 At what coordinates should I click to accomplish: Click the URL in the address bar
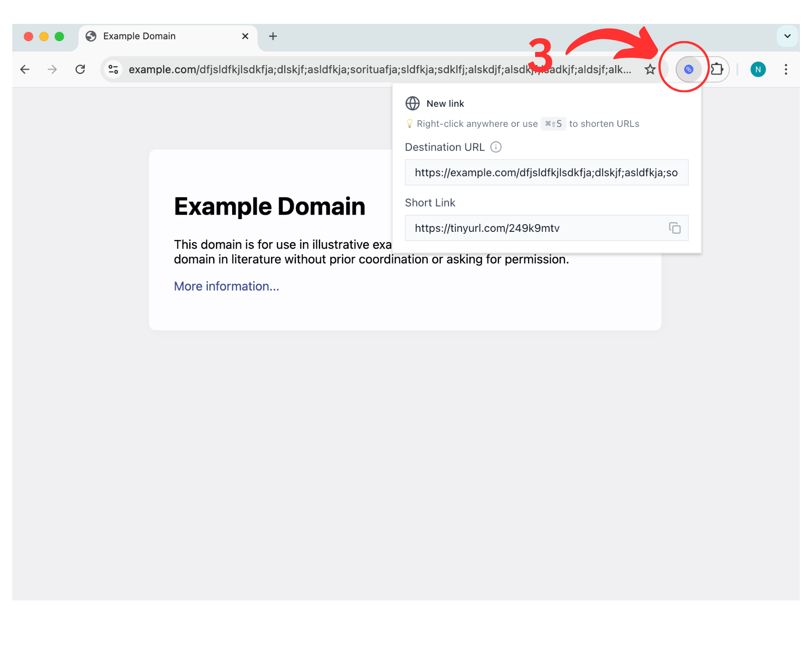[361, 69]
